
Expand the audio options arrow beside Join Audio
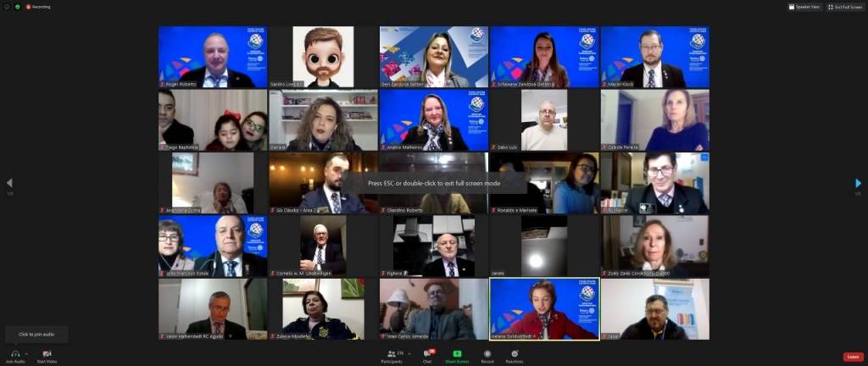(25, 352)
